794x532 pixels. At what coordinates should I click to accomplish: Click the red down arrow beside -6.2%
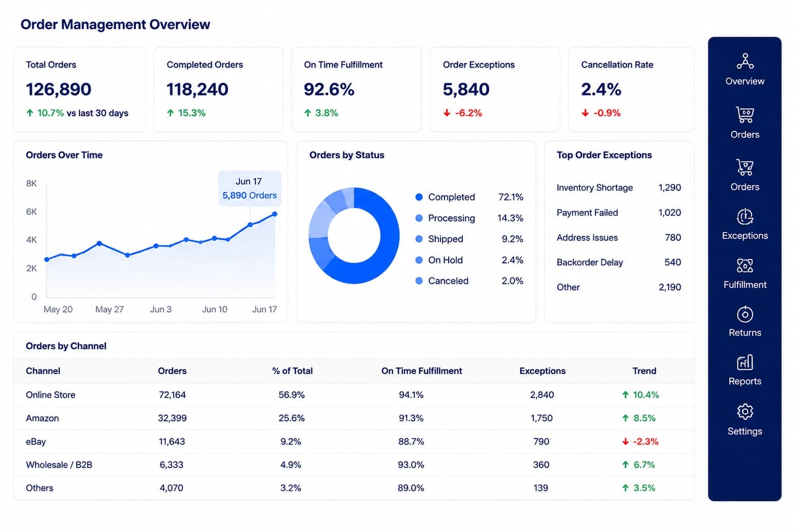[447, 112]
